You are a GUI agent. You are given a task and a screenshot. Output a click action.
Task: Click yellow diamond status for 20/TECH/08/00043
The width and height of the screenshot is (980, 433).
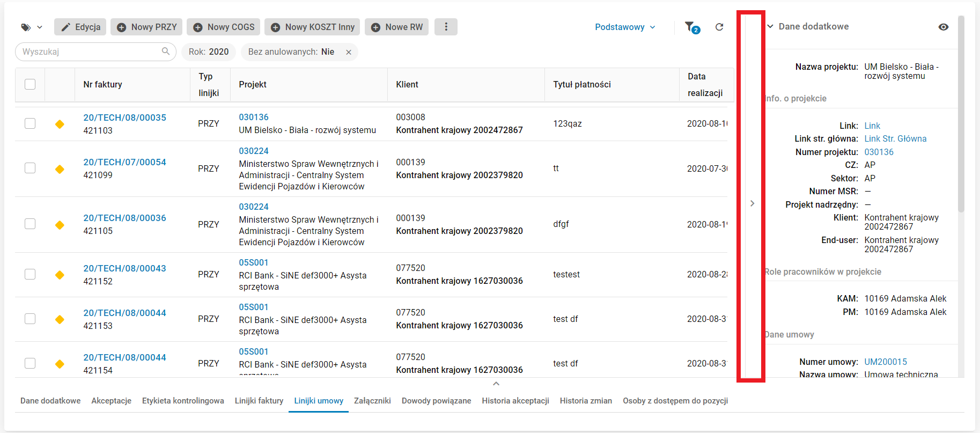pos(60,275)
